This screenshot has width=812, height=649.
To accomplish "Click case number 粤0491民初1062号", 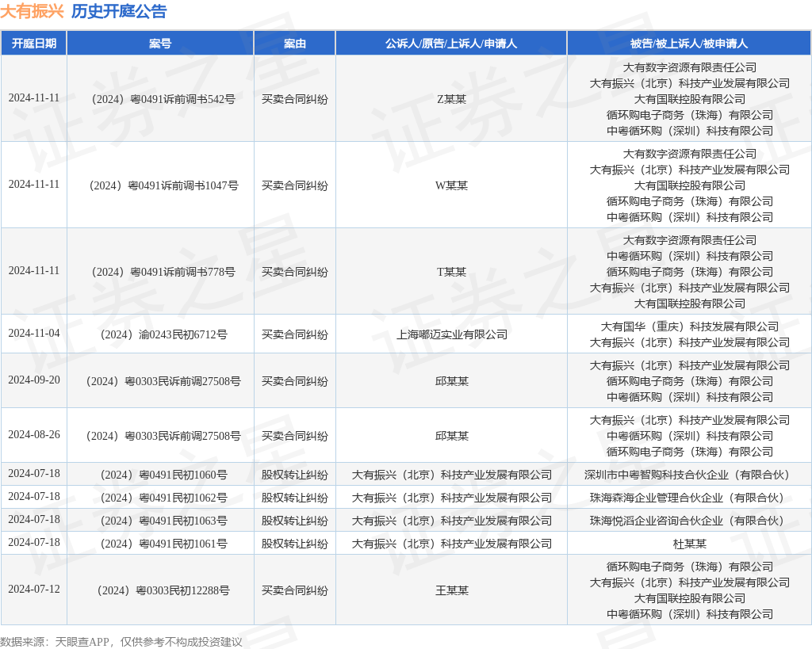I will pyautogui.click(x=163, y=498).
